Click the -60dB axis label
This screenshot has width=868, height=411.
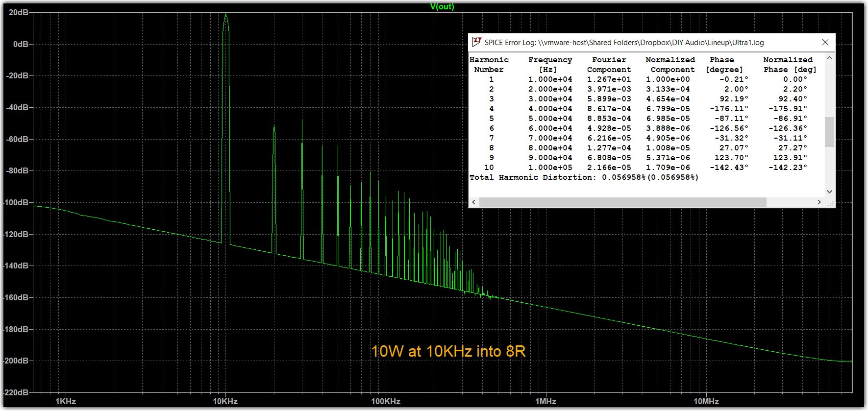pos(17,139)
